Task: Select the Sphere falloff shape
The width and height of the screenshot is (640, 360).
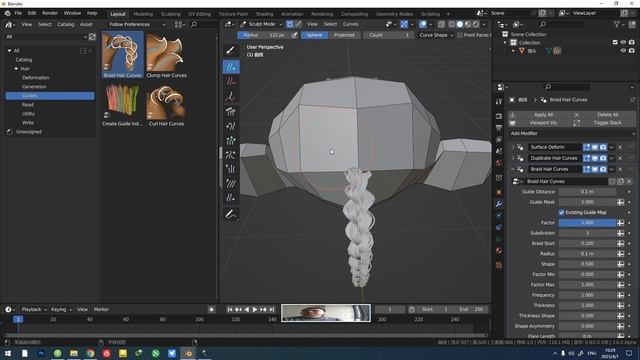Action: (314, 35)
